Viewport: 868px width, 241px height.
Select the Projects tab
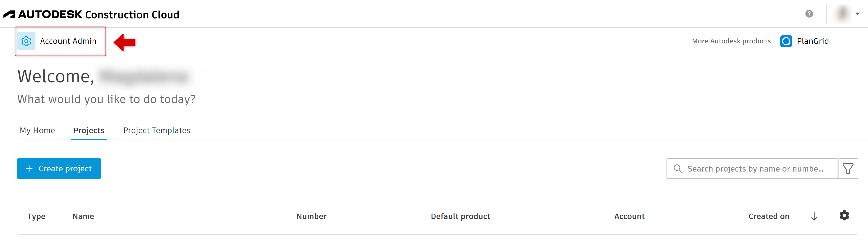89,131
